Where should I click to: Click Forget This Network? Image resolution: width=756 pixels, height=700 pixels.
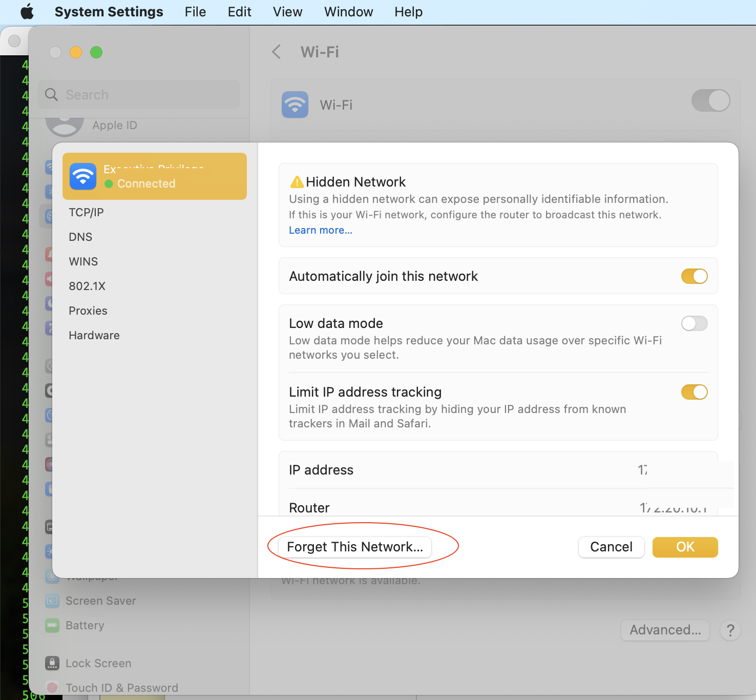(355, 547)
